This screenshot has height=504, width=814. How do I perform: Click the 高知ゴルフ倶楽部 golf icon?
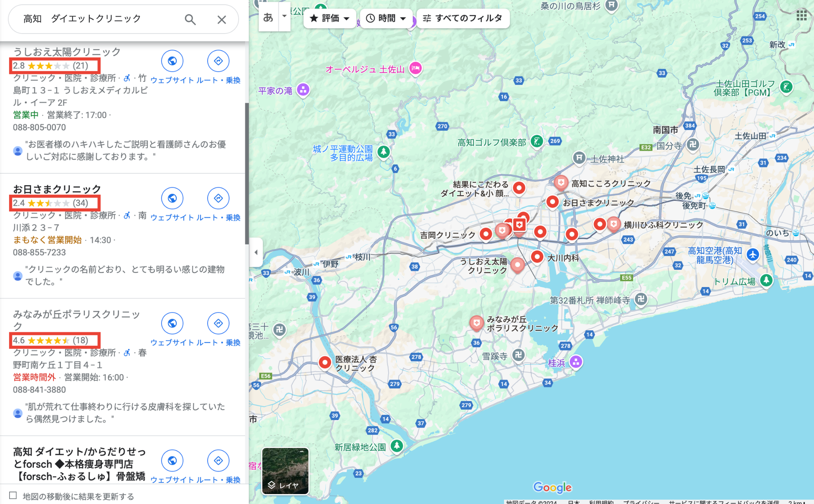[x=537, y=141]
